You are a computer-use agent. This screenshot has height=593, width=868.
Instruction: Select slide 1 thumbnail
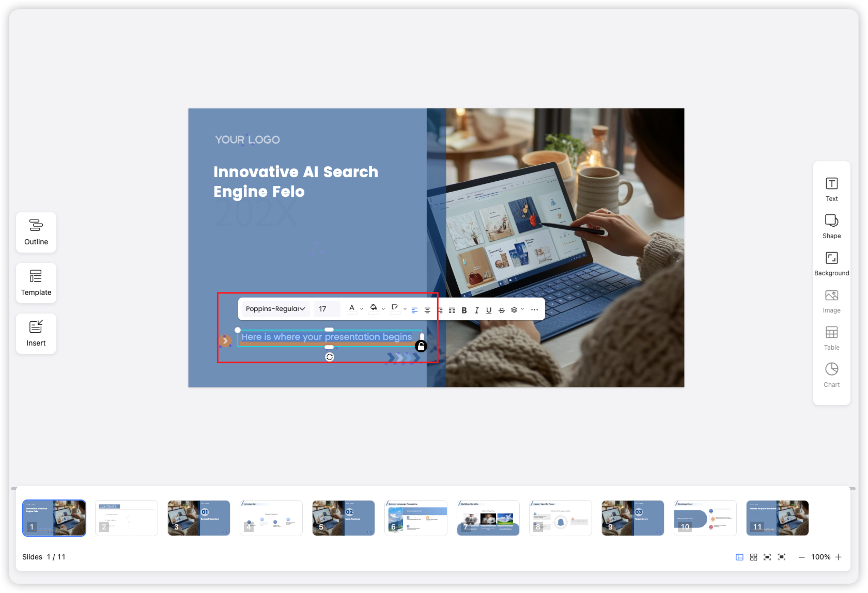[x=54, y=518]
